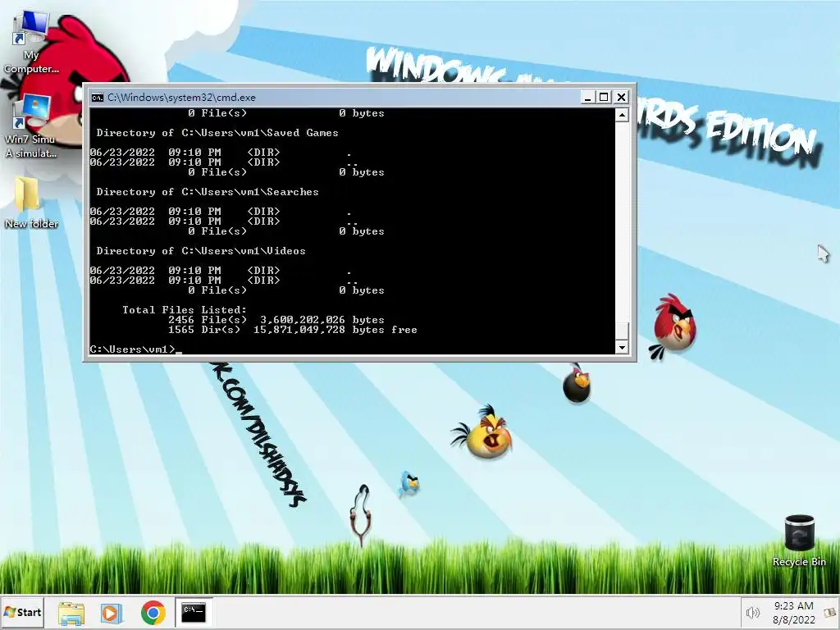
Task: Click the cmd.exe title bar system icon
Action: click(98, 97)
